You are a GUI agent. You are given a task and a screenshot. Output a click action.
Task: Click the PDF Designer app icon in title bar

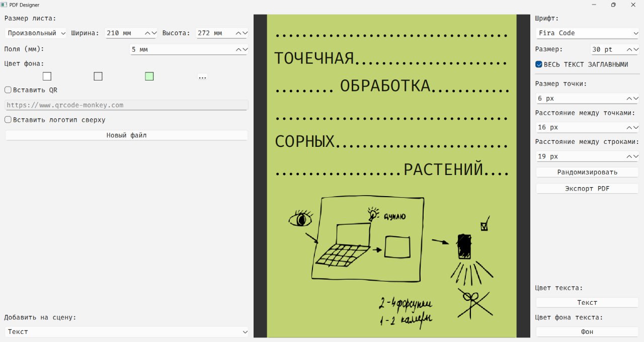pos(4,5)
